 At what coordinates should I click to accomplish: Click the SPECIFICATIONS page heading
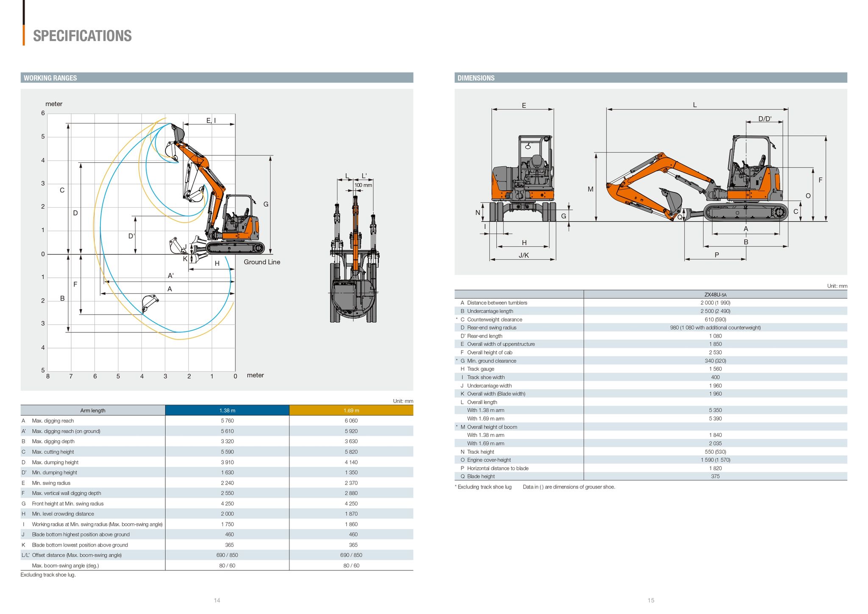pyautogui.click(x=82, y=36)
